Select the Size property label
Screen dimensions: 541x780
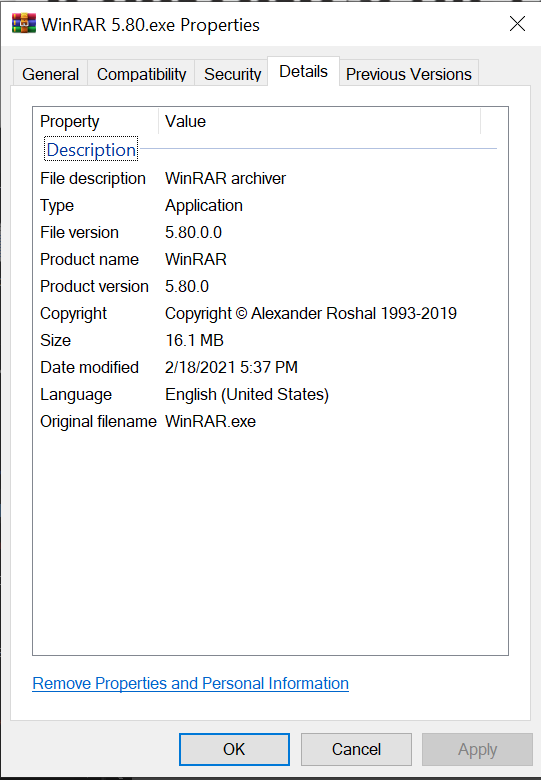(x=56, y=340)
